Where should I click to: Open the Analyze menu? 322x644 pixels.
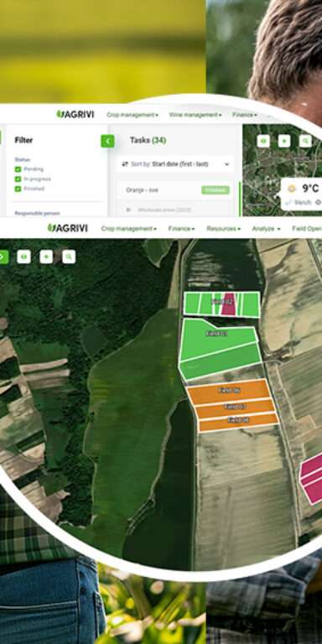266,228
